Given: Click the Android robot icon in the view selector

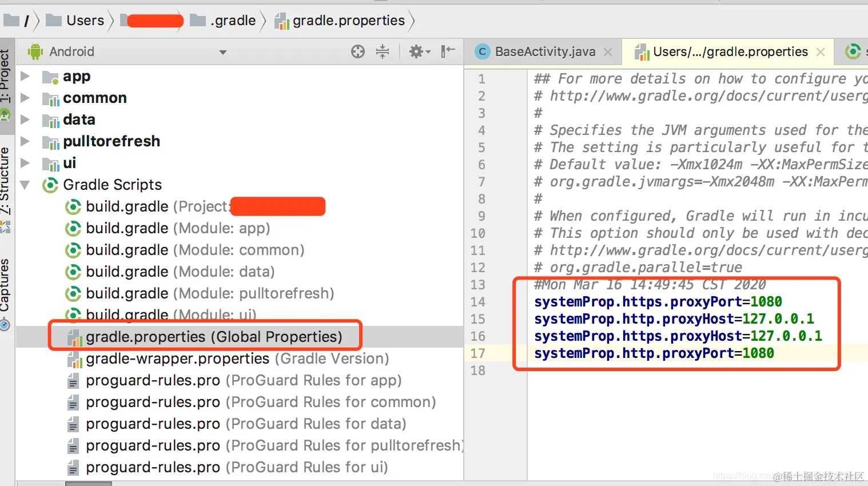Looking at the screenshot, I should coord(34,51).
